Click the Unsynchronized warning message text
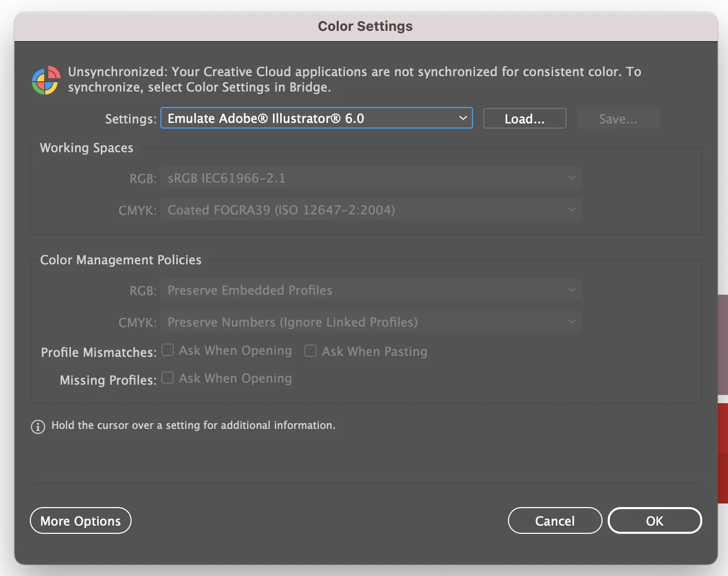The height and width of the screenshot is (576, 728). [x=355, y=79]
